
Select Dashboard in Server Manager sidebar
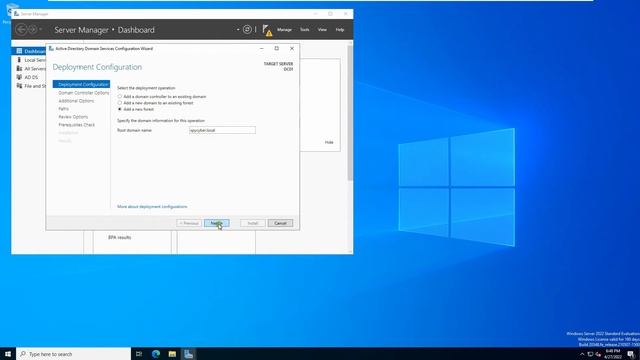29,51
